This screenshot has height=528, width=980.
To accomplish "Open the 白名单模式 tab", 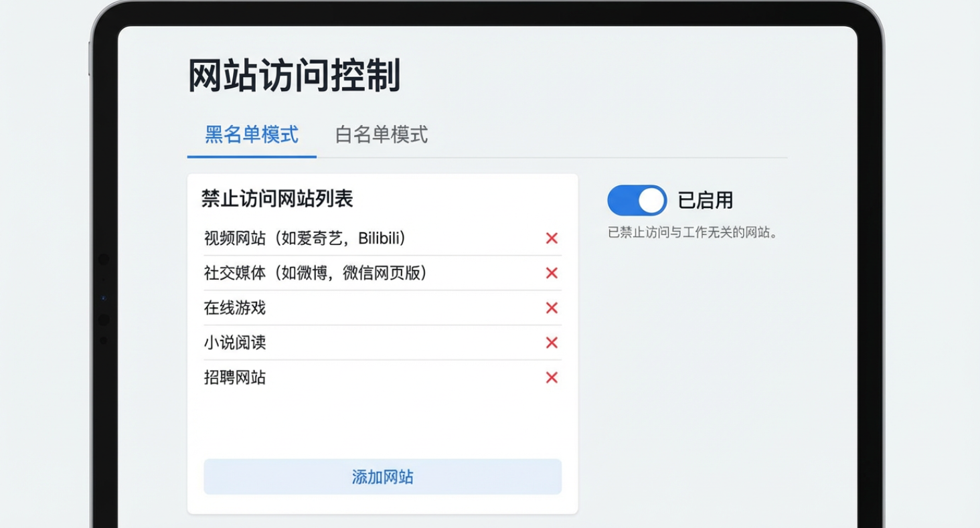I will (382, 135).
